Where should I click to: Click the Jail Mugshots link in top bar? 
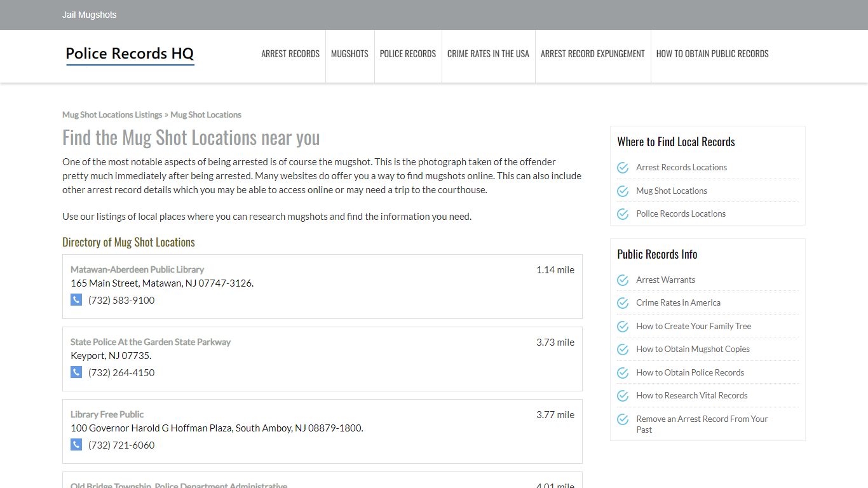90,15
